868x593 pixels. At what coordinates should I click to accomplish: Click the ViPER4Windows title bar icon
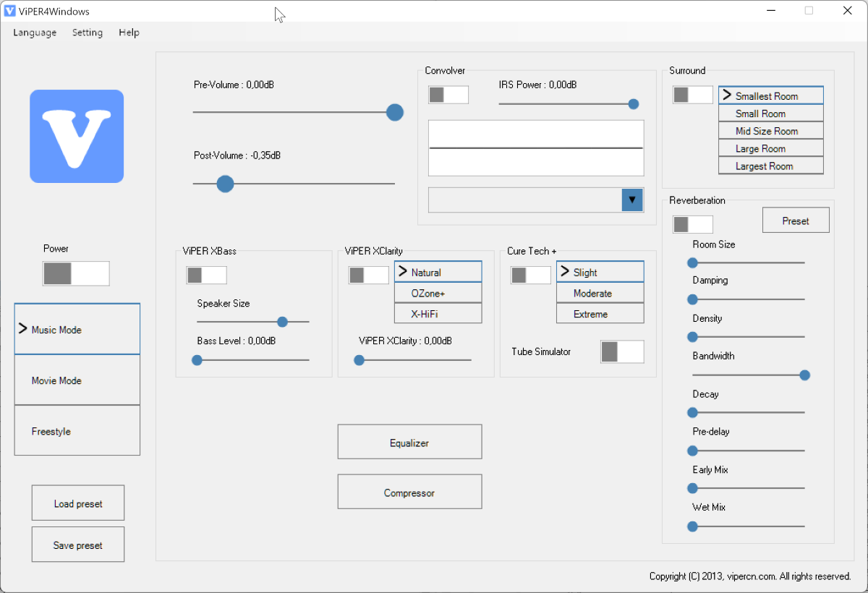pyautogui.click(x=10, y=11)
